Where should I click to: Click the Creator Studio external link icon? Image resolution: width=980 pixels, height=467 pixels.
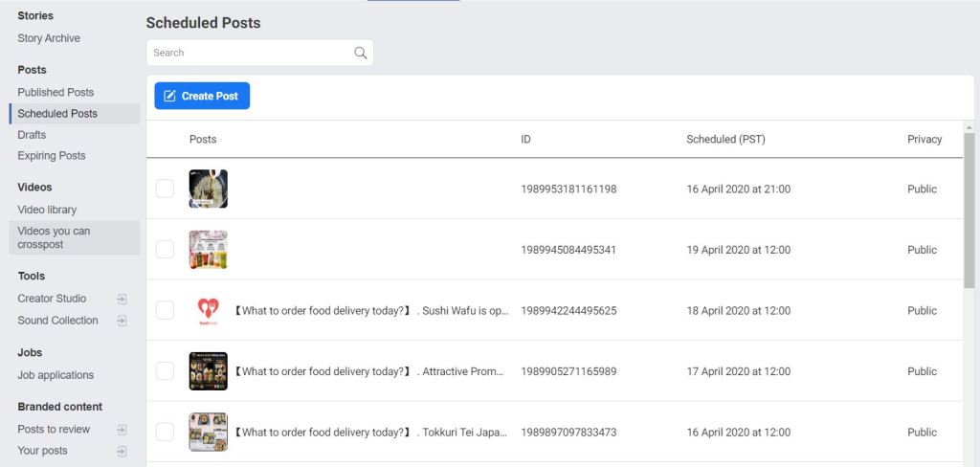click(122, 299)
